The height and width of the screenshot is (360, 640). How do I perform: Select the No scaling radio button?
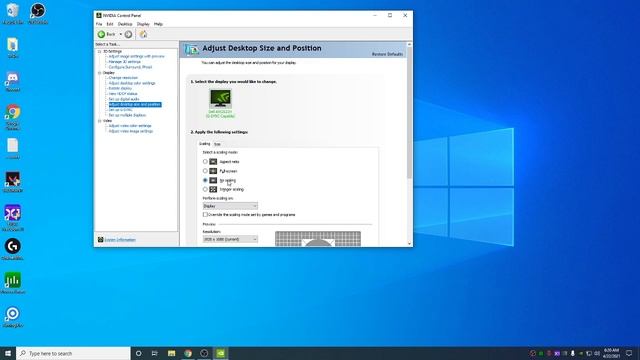[x=205, y=180]
